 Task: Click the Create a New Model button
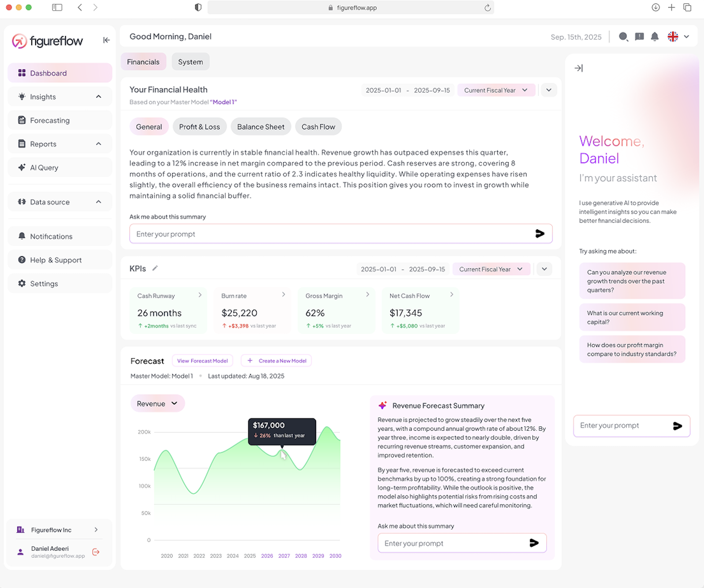click(x=276, y=360)
